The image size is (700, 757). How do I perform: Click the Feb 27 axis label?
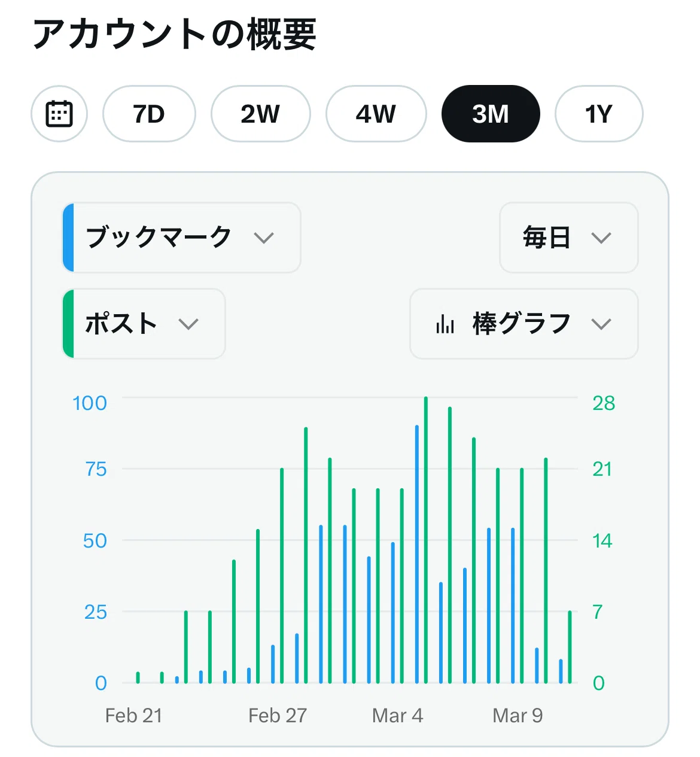(278, 716)
